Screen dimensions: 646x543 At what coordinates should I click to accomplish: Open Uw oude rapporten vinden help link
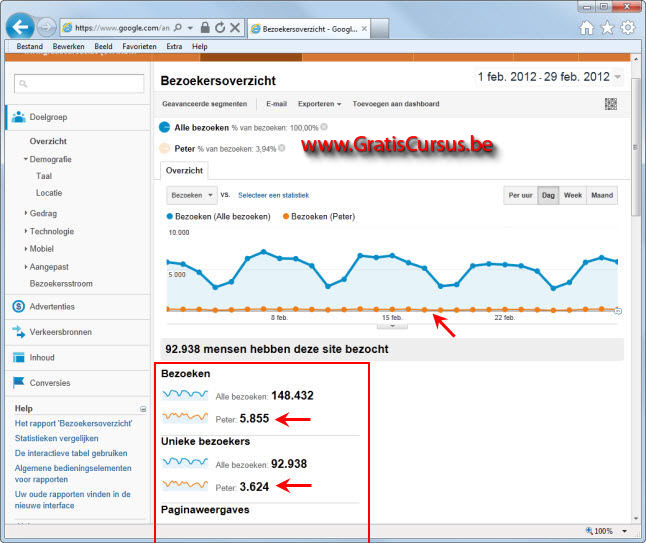point(73,500)
